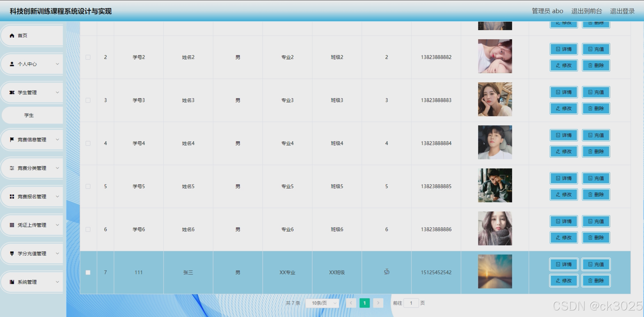Click the person icon for 个人中心
Viewport: 644px width, 317px height.
[x=12, y=64]
